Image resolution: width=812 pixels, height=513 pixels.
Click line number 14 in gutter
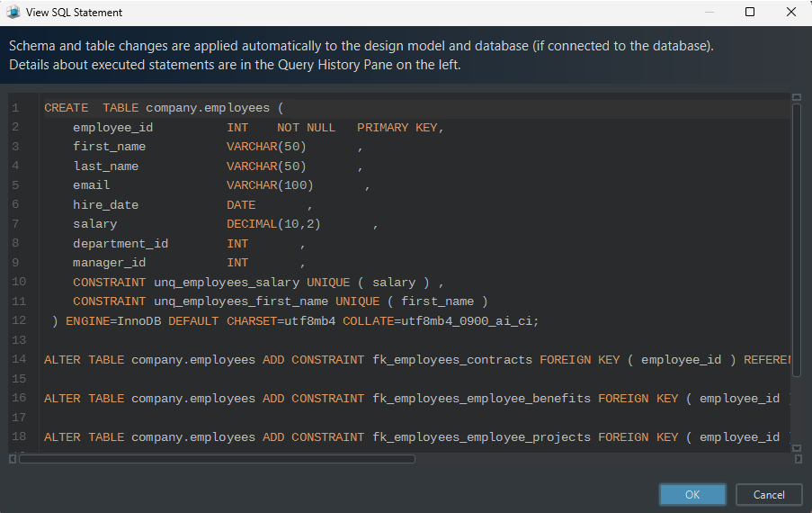[x=19, y=359]
